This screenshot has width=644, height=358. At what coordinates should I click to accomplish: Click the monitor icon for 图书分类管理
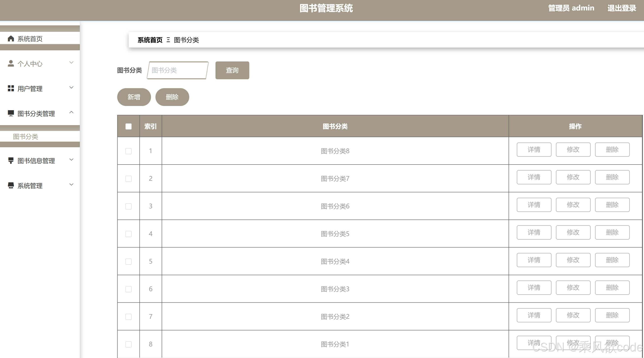[11, 113]
